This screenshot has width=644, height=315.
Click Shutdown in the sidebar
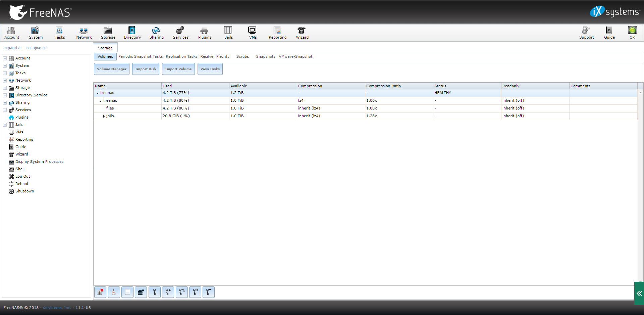click(24, 191)
